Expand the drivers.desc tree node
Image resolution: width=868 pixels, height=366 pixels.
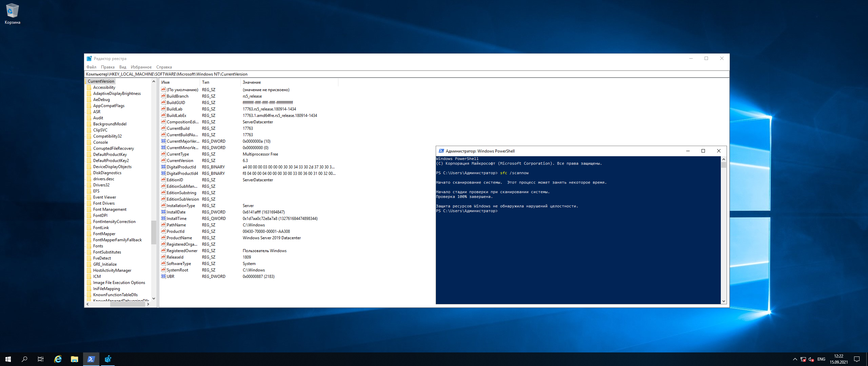coord(85,179)
